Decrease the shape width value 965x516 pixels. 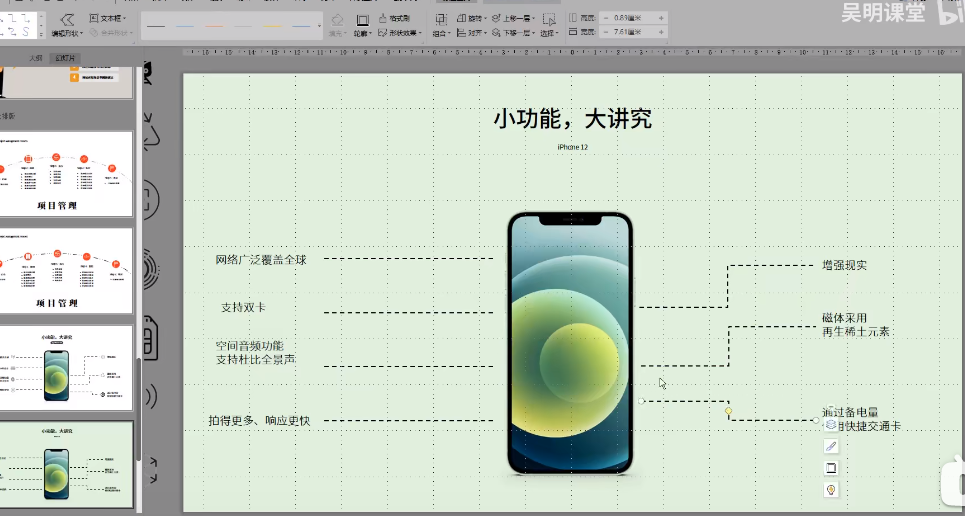click(x=606, y=31)
